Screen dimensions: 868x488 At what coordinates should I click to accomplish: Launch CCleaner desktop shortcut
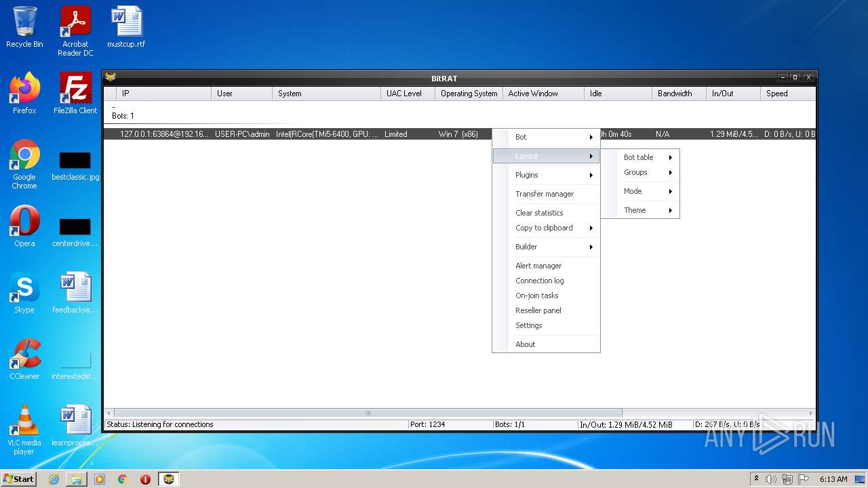point(24,359)
